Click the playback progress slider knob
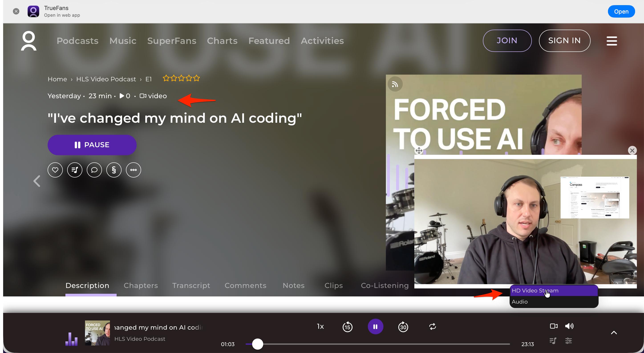 point(257,344)
